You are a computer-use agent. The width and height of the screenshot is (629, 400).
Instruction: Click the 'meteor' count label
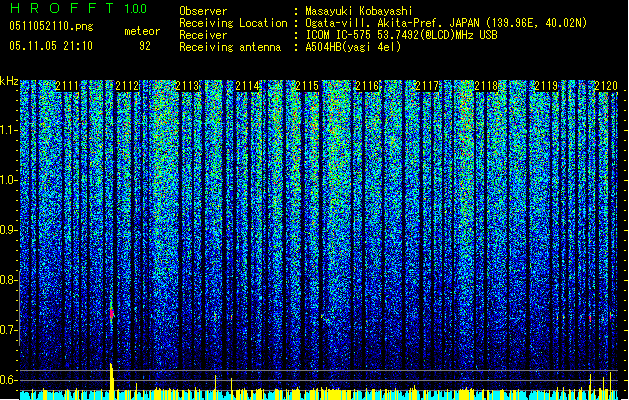[142, 31]
